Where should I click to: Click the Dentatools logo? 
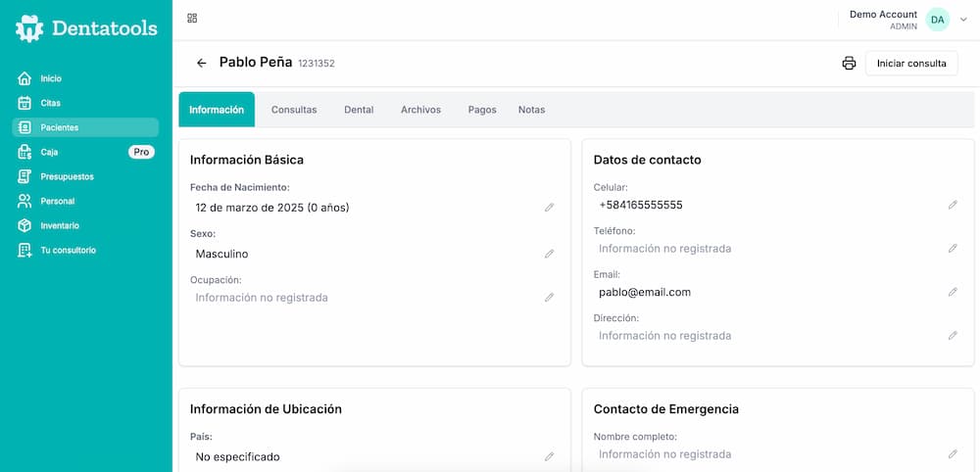click(x=86, y=28)
